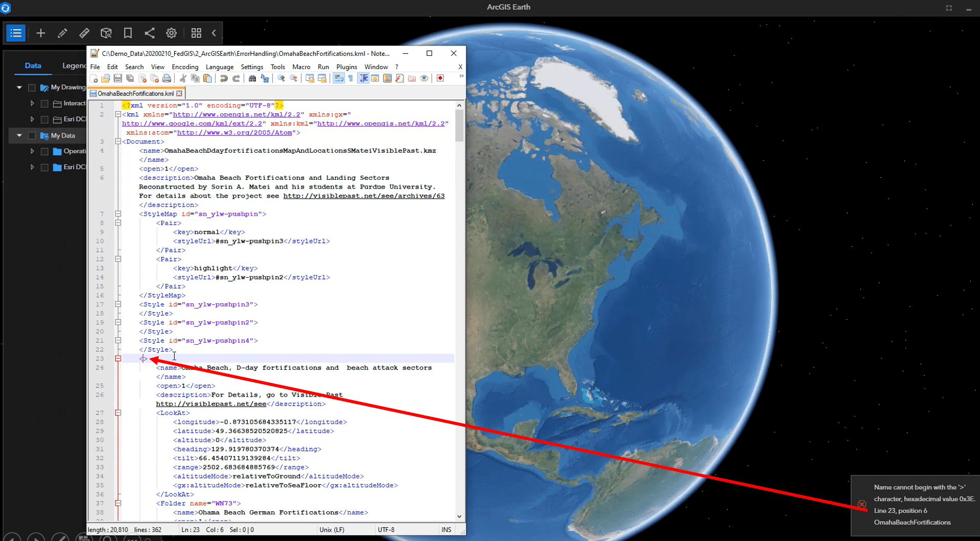
Task: Select the Draw pencil tool
Action: pyautogui.click(x=62, y=33)
